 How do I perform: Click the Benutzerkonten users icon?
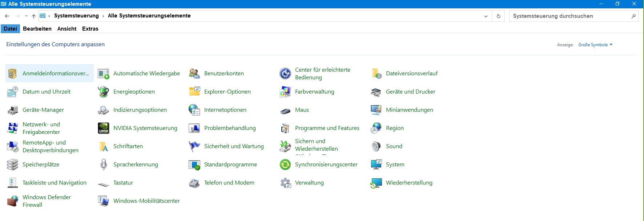click(x=194, y=74)
